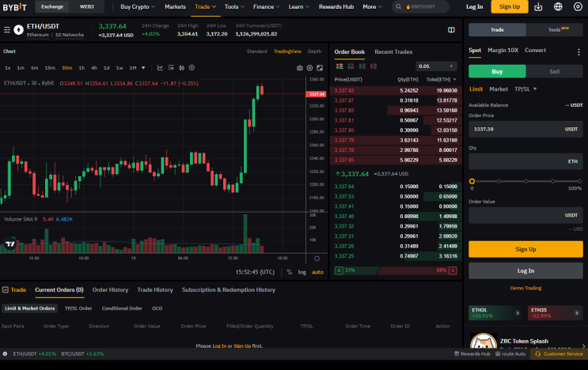The width and height of the screenshot is (588, 370).
Task: Expand the Finance menu
Action: (x=266, y=7)
